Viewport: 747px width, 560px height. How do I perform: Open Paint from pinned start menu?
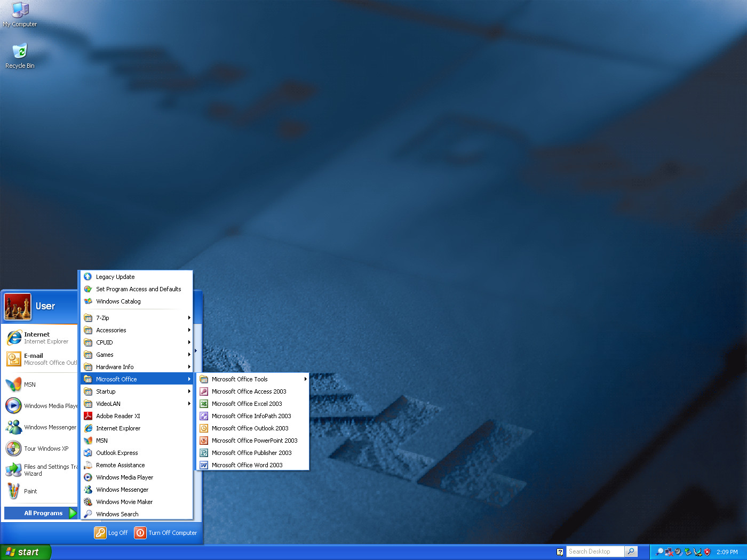41,491
